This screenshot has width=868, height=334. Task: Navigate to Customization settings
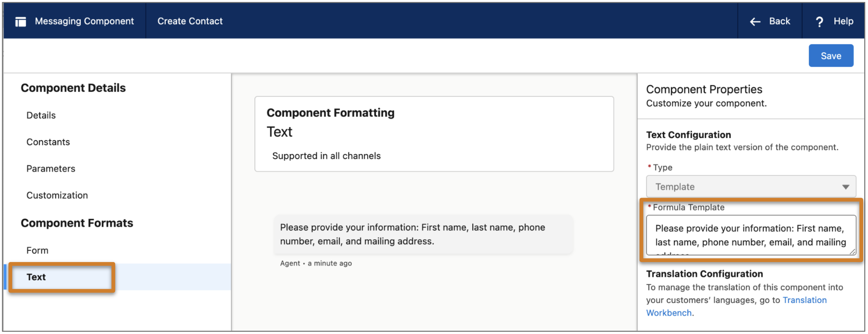click(57, 195)
